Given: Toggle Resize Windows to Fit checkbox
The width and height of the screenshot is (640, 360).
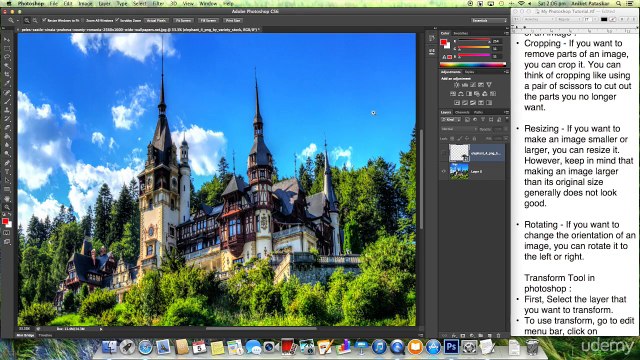Looking at the screenshot, I should 44,20.
